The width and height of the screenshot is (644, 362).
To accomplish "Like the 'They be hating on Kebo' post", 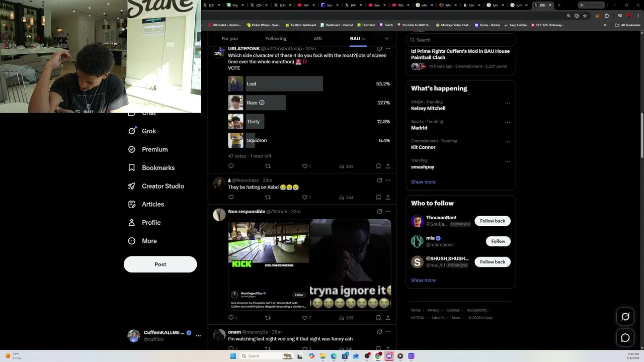I will coord(306,197).
